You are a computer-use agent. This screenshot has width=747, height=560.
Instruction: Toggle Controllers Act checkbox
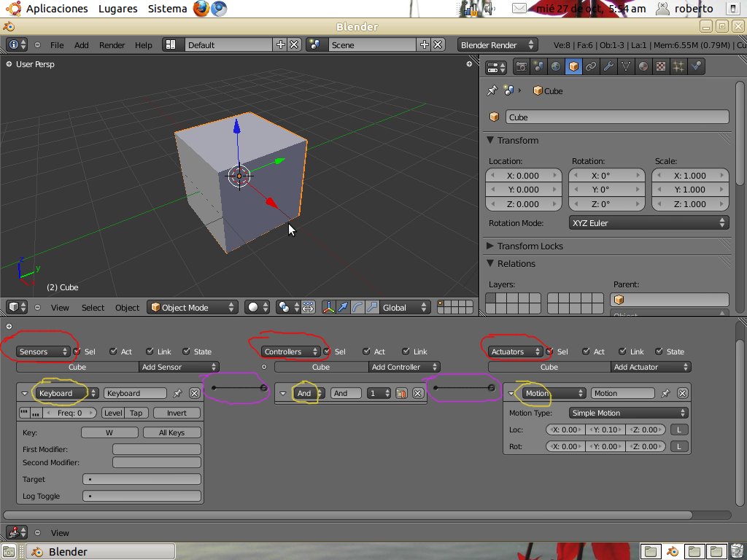pyautogui.click(x=366, y=351)
